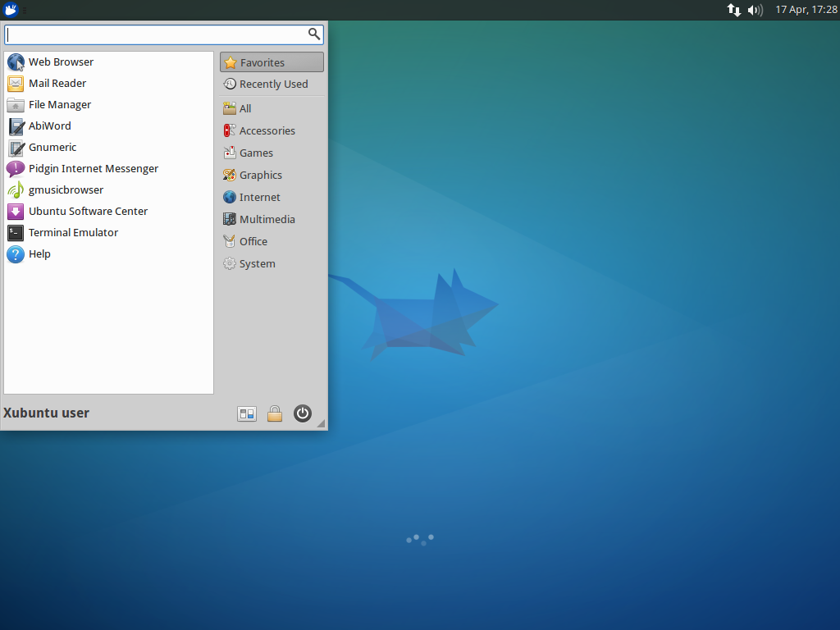The width and height of the screenshot is (840, 630).
Task: Click the clock showing 17 Apr, 17:28
Action: point(806,10)
